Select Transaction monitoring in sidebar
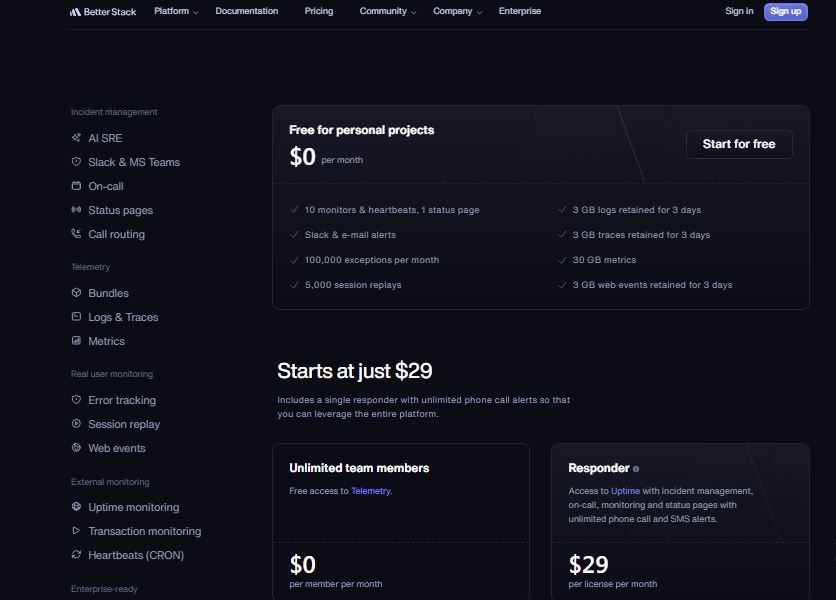Viewport: 836px width, 600px height. click(x=144, y=531)
